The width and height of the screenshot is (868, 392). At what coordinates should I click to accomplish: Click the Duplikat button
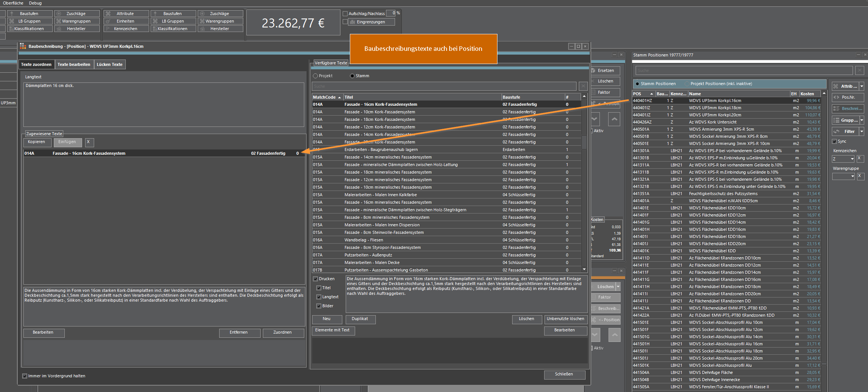click(x=360, y=319)
